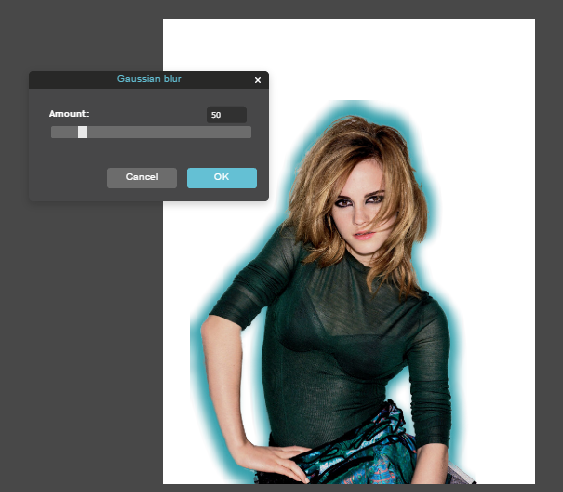This screenshot has height=492, width=563.
Task: Cancel the Gaussian blur filter
Action: pos(142,178)
